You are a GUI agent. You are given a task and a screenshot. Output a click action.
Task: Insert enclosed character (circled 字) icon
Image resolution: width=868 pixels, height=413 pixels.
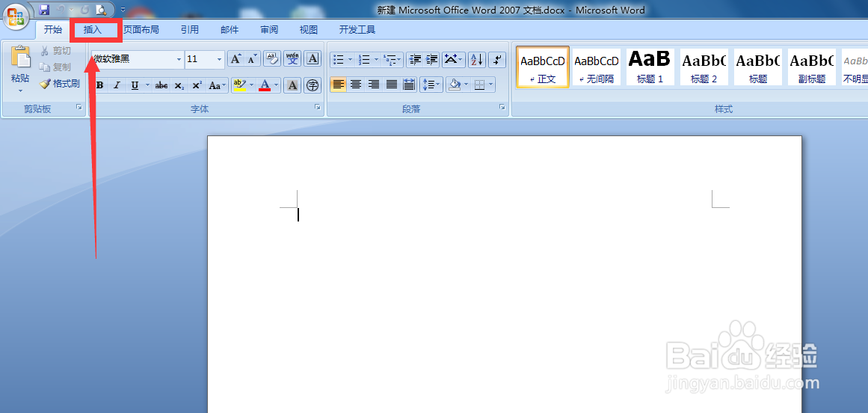click(x=313, y=85)
